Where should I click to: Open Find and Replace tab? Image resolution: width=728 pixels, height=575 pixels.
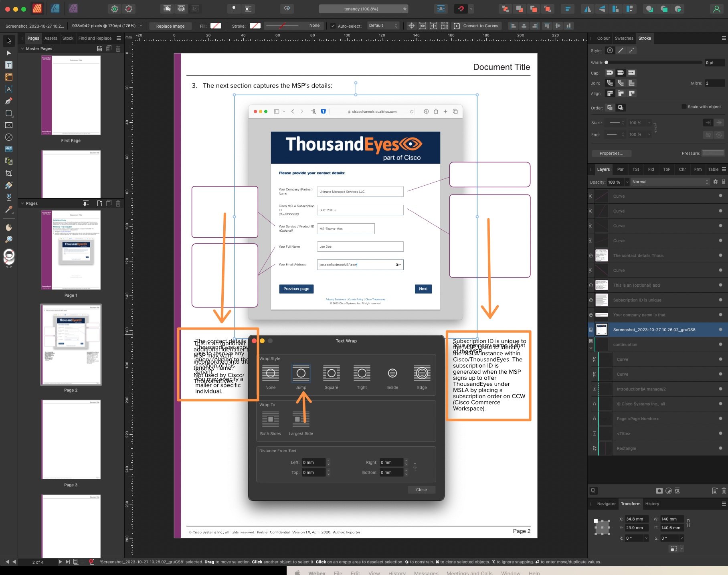coord(95,38)
